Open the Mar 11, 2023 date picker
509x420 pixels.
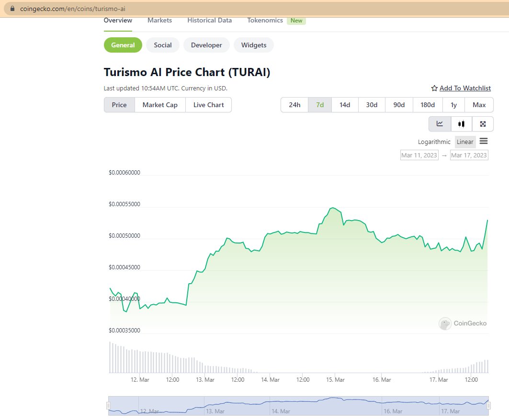coord(419,155)
